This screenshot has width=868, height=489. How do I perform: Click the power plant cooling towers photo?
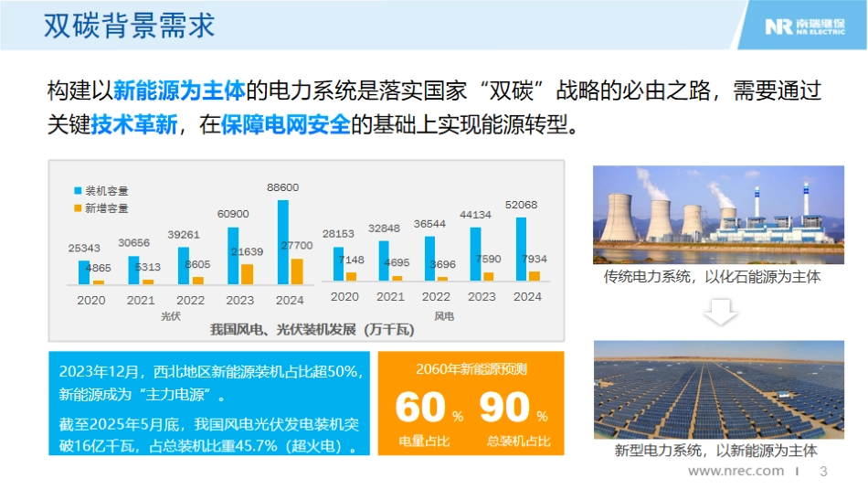(x=718, y=215)
